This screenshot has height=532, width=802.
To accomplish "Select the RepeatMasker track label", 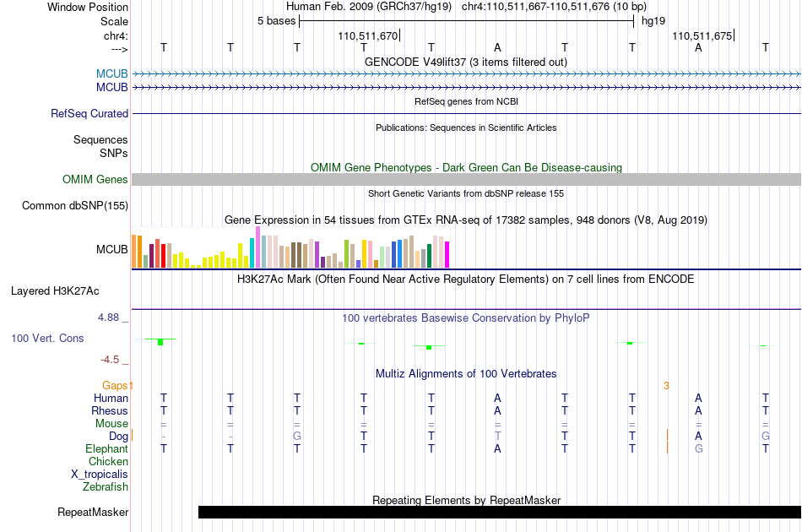I will coord(93,512).
